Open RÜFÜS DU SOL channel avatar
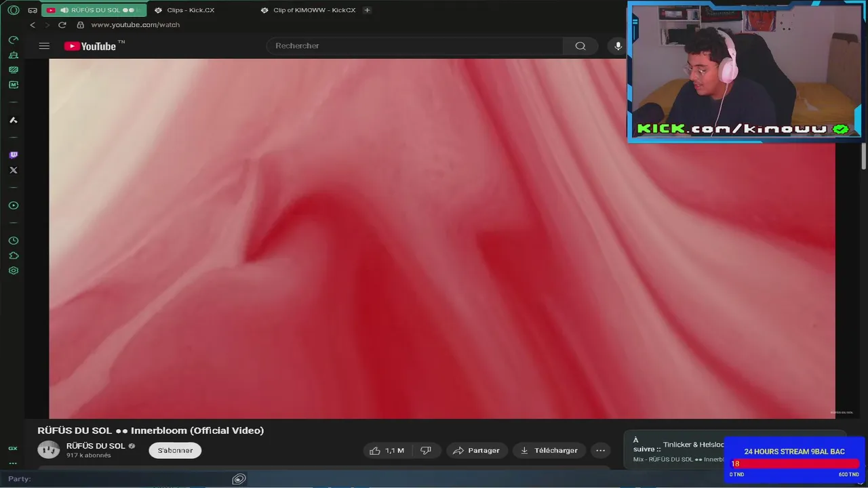This screenshot has height=488, width=868. [48, 450]
